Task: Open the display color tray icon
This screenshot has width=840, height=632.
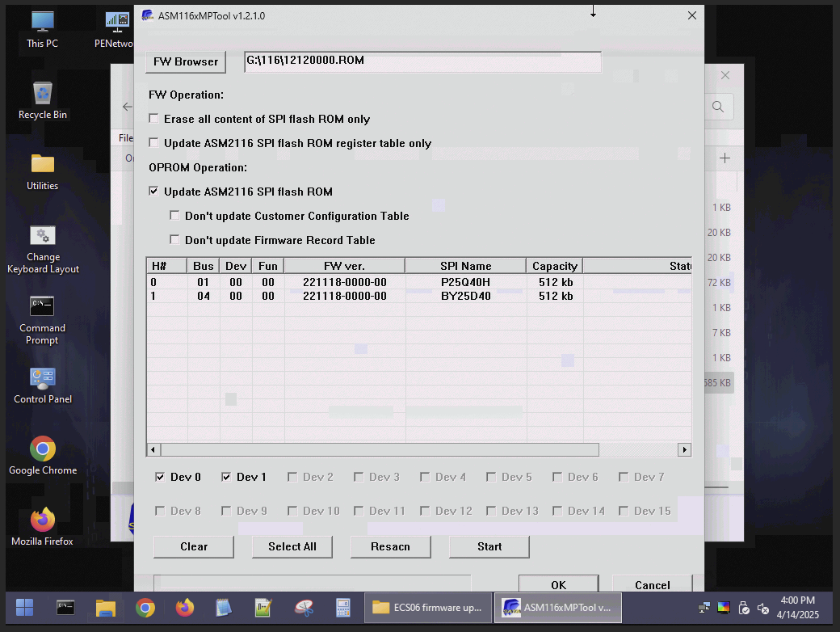Action: (x=724, y=607)
